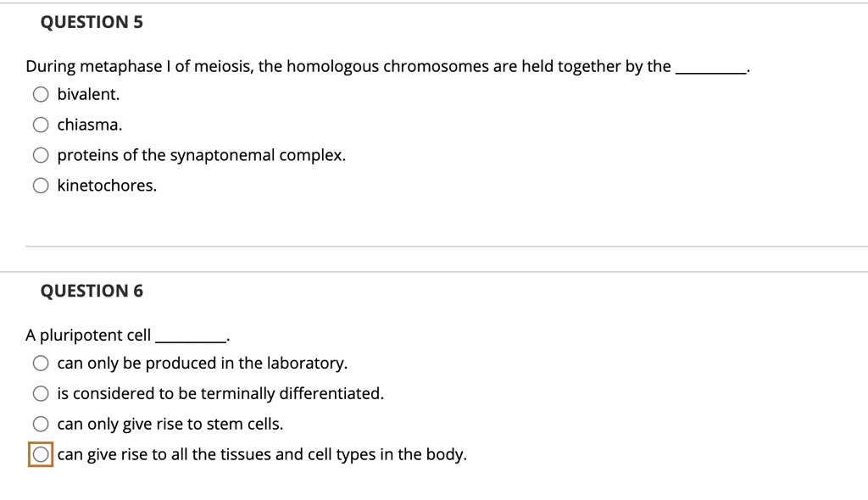Select the "chiasma" answer option

(x=40, y=125)
